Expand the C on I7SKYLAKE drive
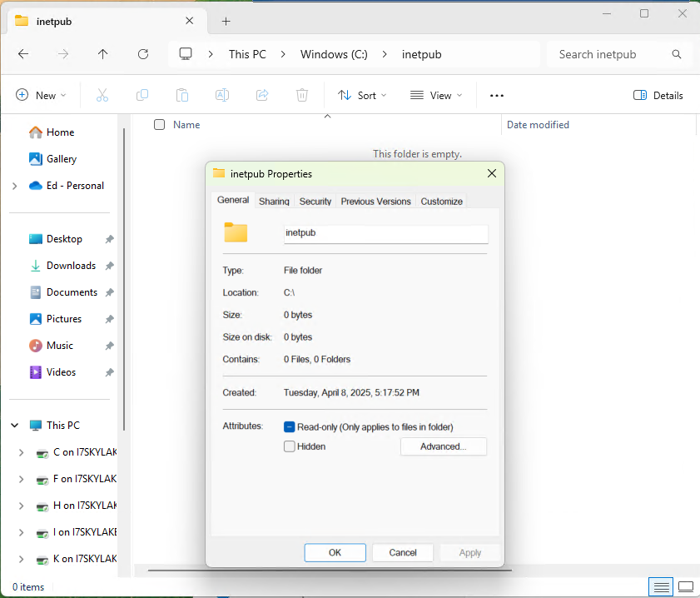The width and height of the screenshot is (700, 598). click(21, 452)
